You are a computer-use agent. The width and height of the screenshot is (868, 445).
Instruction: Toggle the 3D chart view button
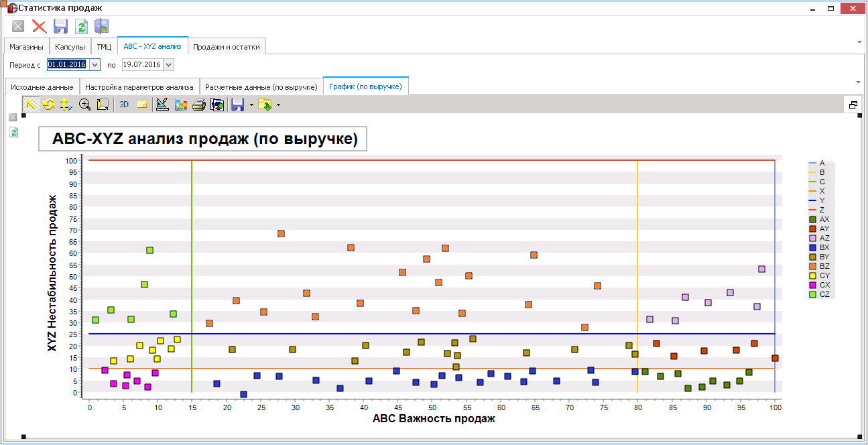(x=124, y=105)
